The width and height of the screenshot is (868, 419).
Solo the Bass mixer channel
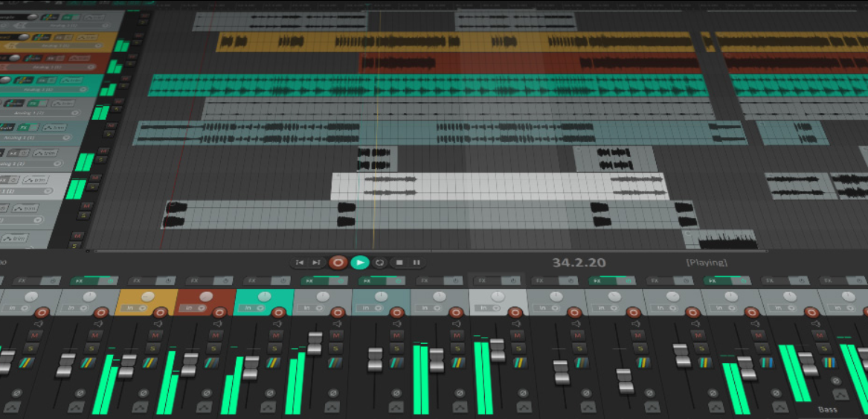pos(823,348)
